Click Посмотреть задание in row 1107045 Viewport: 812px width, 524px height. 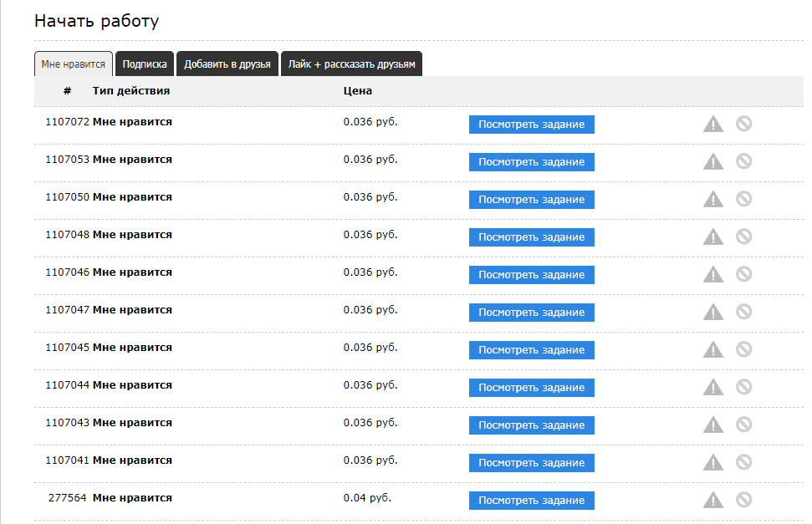coord(531,350)
